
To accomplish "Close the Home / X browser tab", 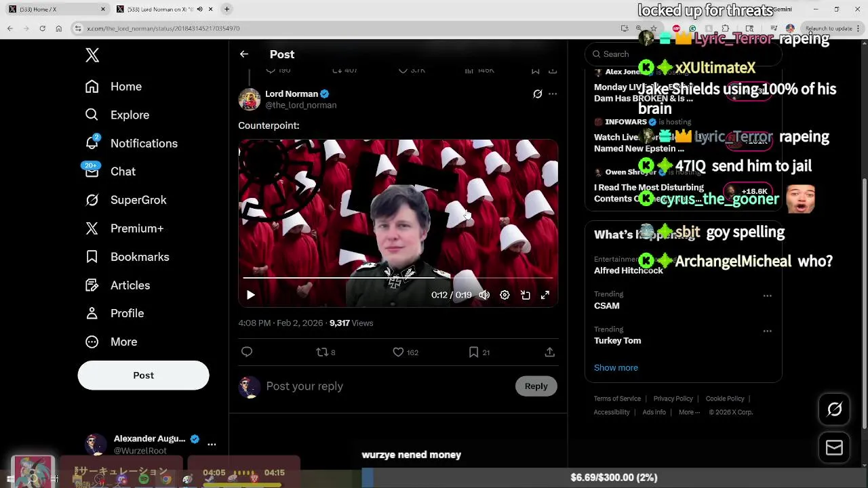I will [x=103, y=9].
